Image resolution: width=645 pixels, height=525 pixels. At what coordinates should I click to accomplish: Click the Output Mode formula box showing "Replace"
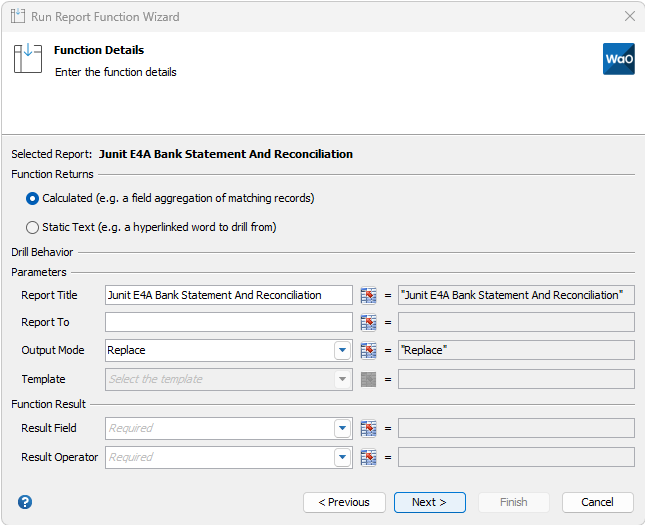[x=515, y=350]
